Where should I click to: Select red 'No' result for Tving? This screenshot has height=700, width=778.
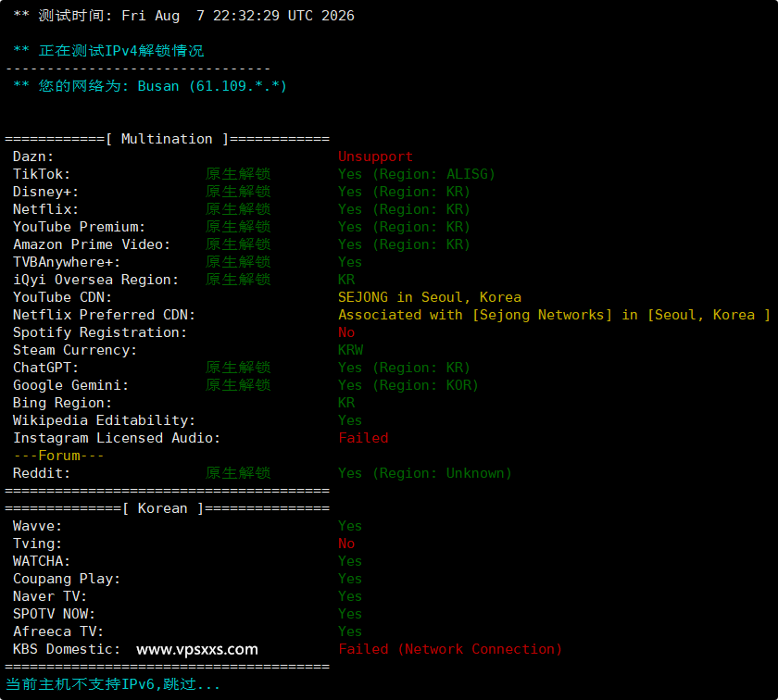point(346,544)
